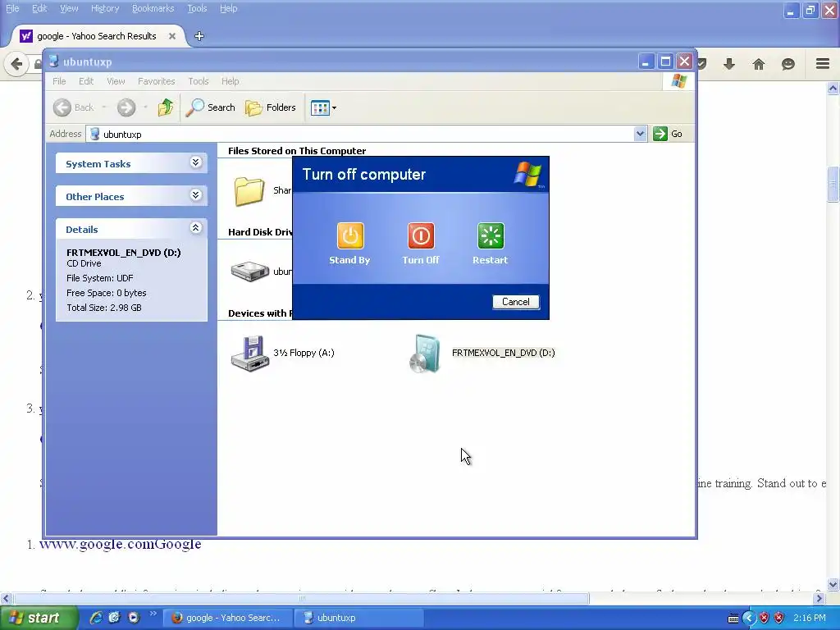The image size is (840, 630).
Task: Open a new Firefox tab
Action: [199, 36]
